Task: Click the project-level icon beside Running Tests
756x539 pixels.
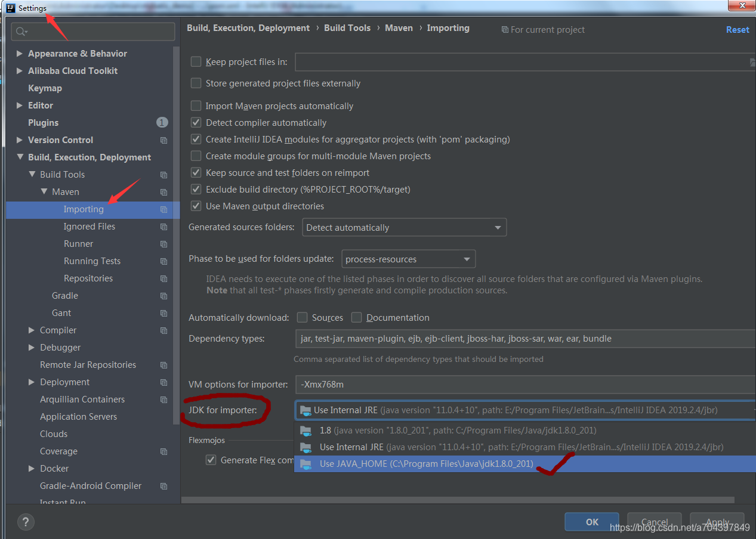Action: click(163, 261)
